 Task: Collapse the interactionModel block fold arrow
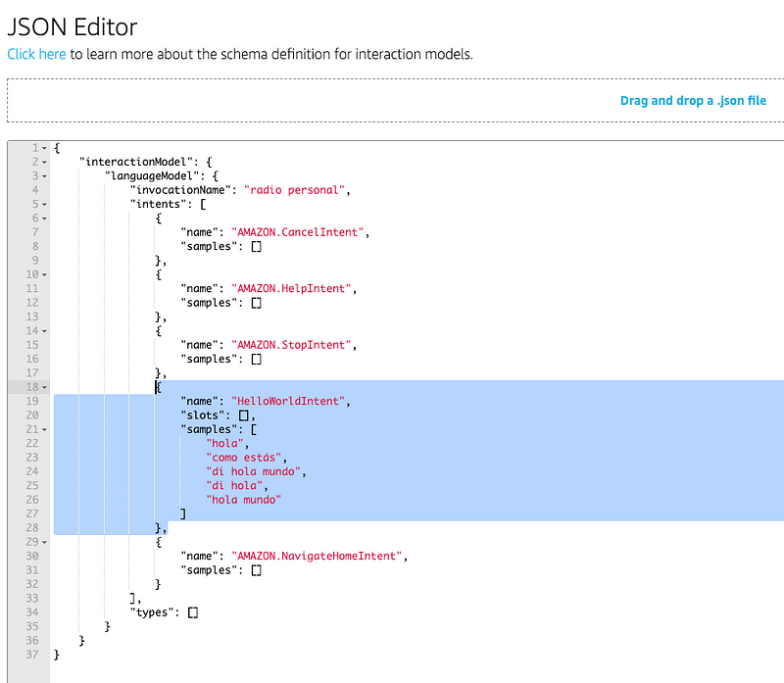click(x=45, y=162)
